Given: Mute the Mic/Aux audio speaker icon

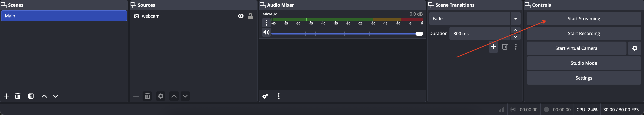Looking at the screenshot, I should pos(266,32).
